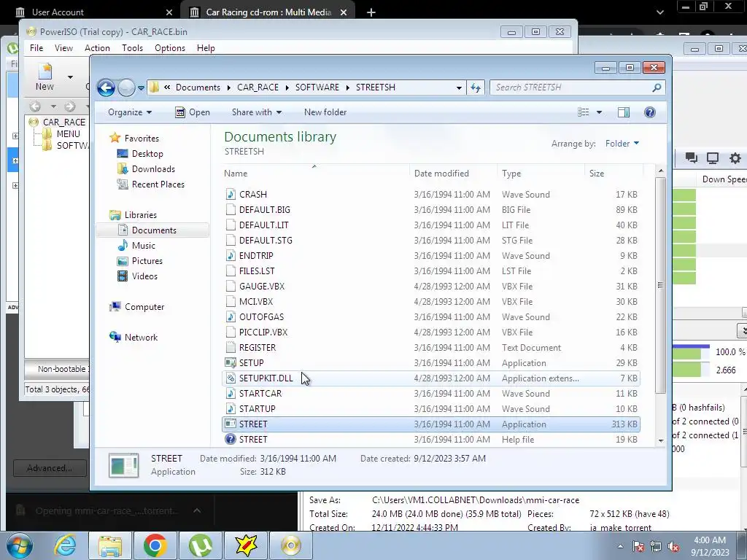Open the Arrange by Folder dropdown
Viewport: 747px width, 560px height.
622,144
